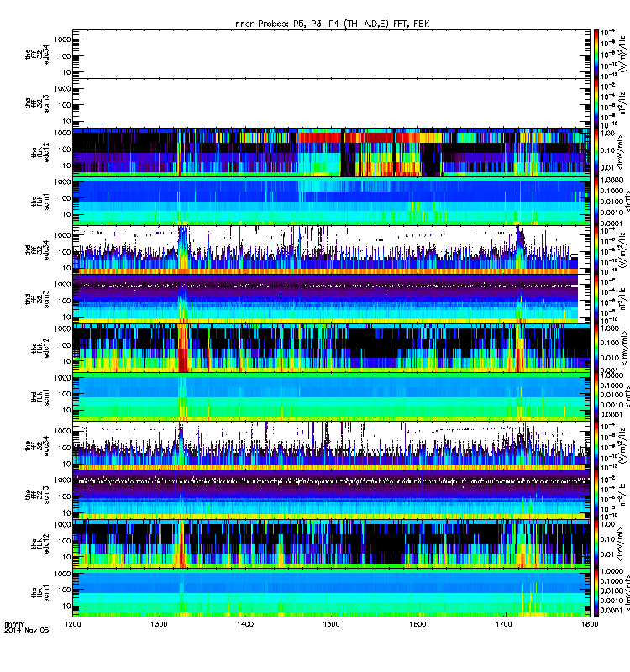The image size is (630, 672).
Task: Click inside the empty tha fff edc34 panel
Action: [331, 54]
